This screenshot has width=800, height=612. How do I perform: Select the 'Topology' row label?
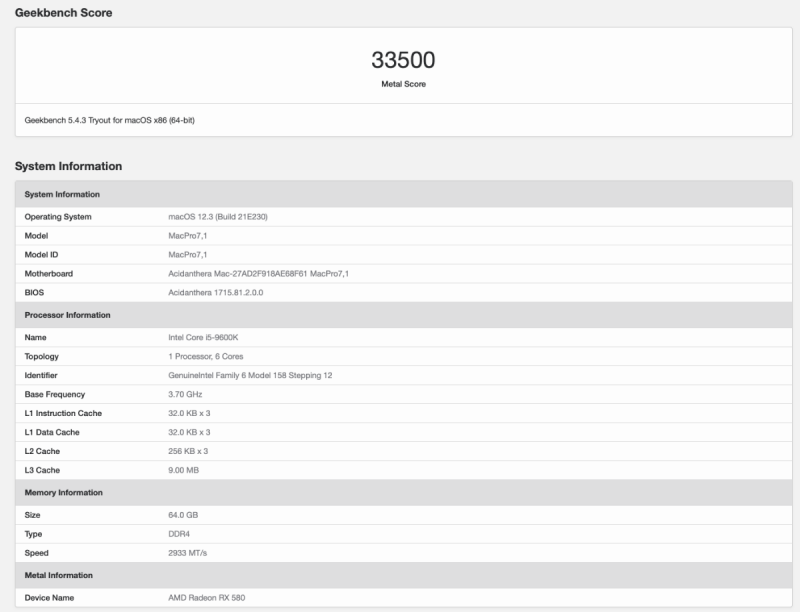point(41,356)
